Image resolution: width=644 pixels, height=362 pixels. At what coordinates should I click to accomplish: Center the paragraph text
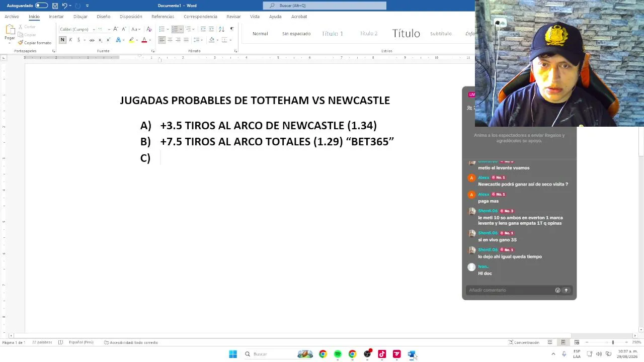[170, 40]
